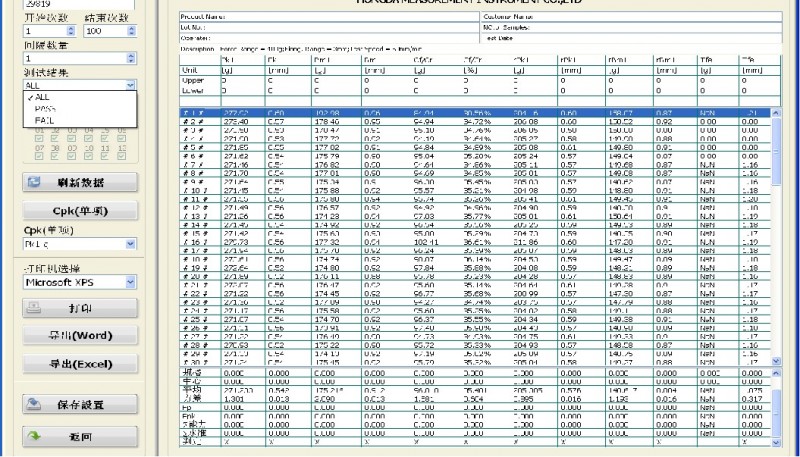Click the Lower limit row label

193,91
